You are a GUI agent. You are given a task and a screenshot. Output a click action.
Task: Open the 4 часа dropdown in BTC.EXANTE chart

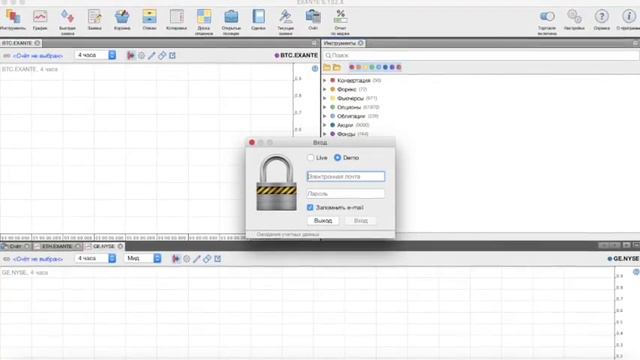click(x=96, y=55)
